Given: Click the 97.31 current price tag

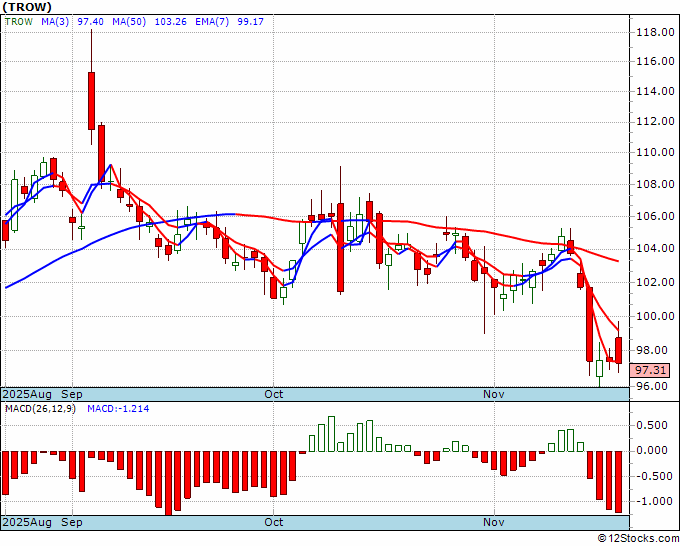Looking at the screenshot, I should coord(650,370).
